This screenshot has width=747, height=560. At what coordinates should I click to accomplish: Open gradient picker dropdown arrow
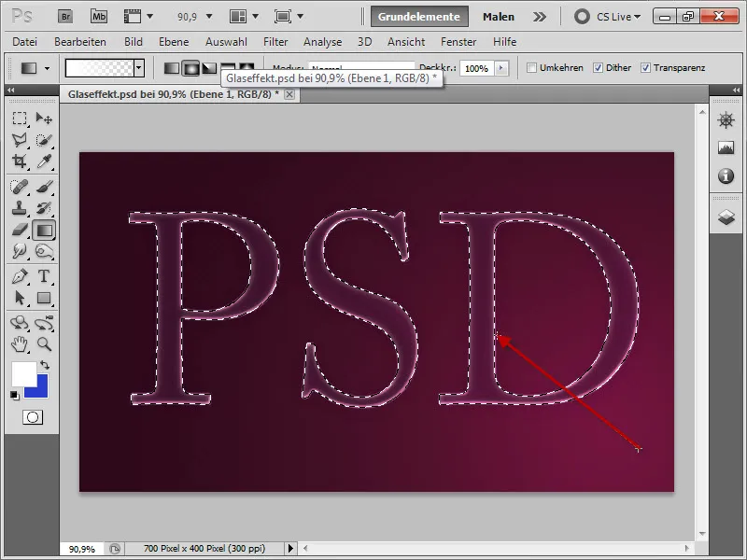[138, 68]
